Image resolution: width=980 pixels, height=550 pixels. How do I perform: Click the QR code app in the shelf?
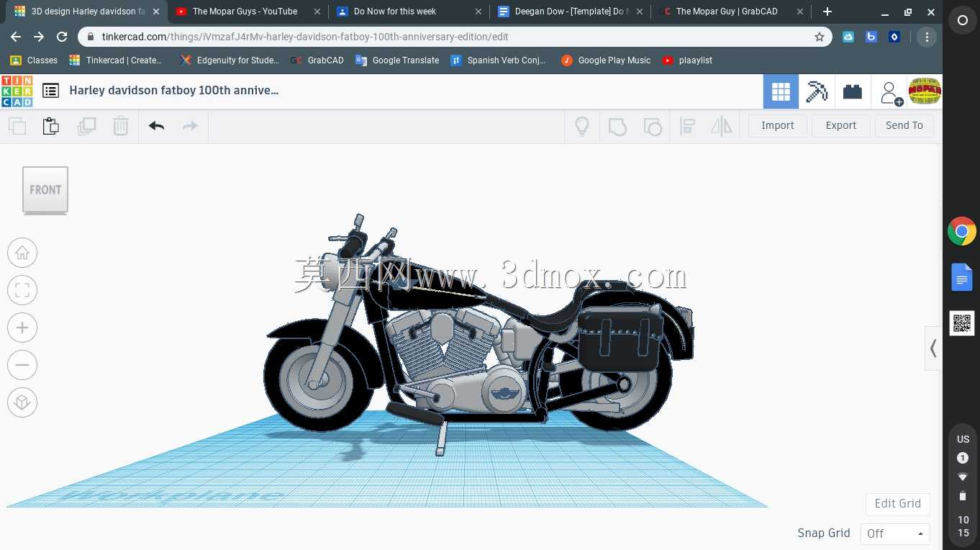962,323
